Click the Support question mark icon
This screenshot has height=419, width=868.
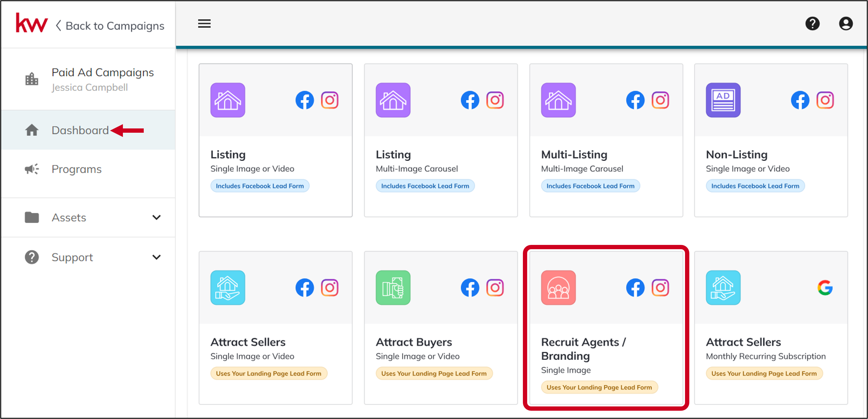point(32,257)
